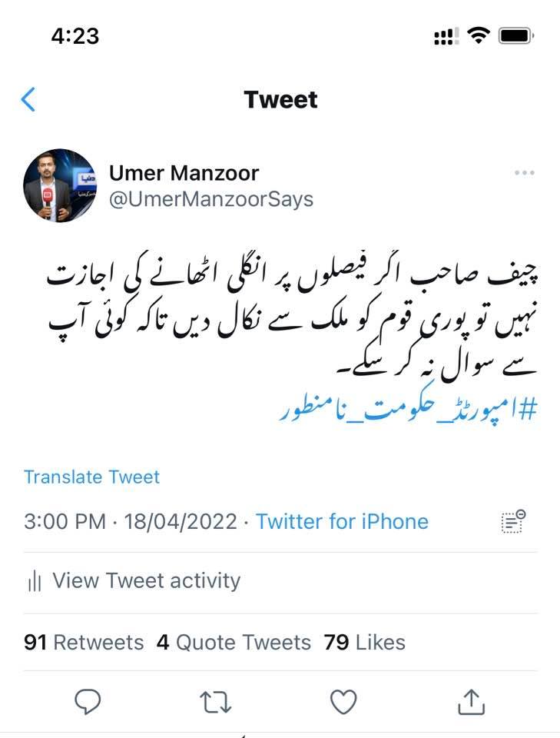The image size is (560, 738).
Task: Tap the share upload icon
Action: pyautogui.click(x=471, y=702)
